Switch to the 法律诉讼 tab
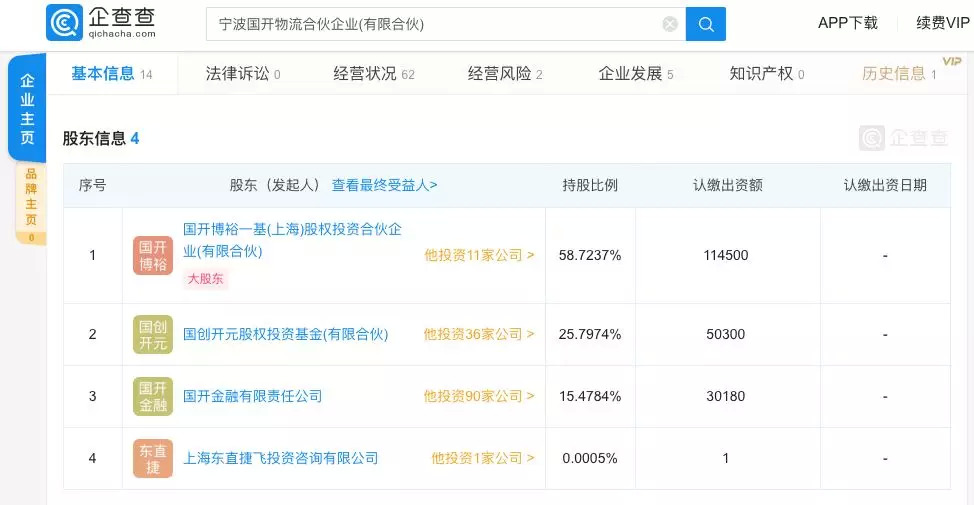Image resolution: width=974 pixels, height=505 pixels. click(x=243, y=74)
